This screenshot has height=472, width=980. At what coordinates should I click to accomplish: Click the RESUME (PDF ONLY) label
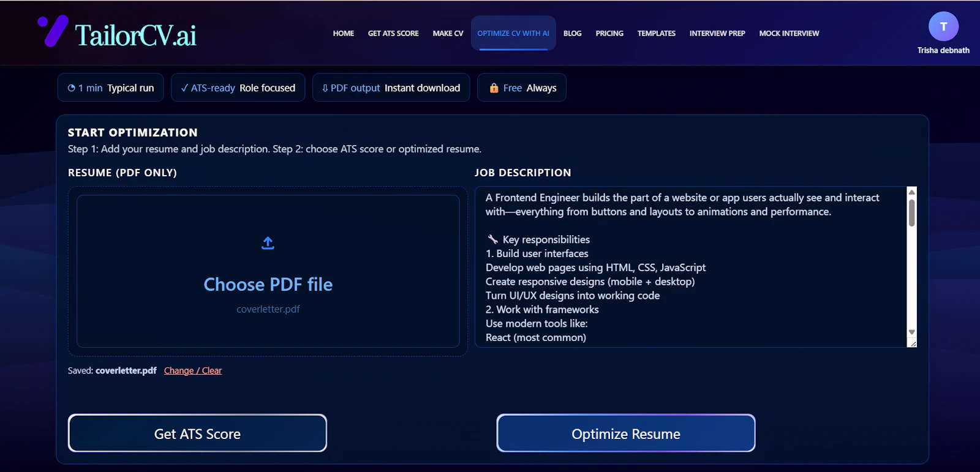tap(123, 173)
